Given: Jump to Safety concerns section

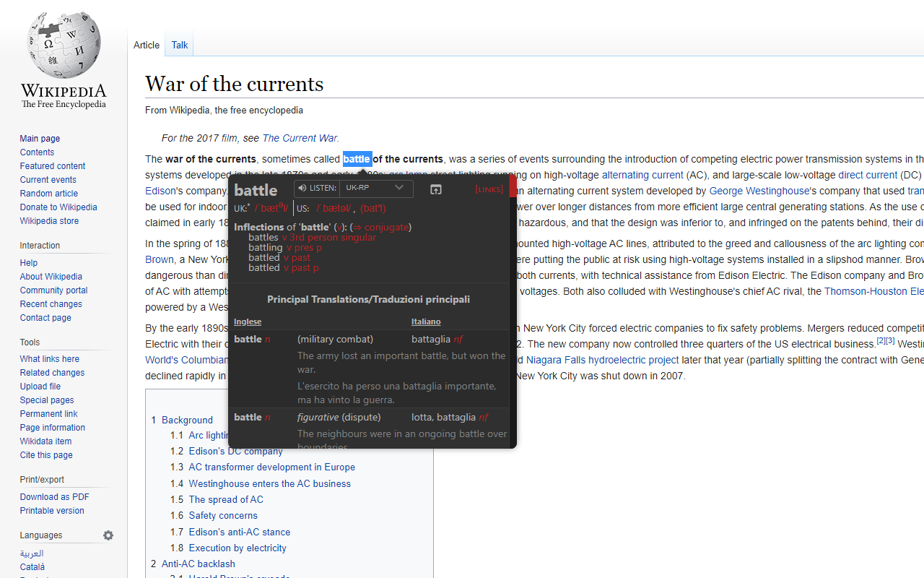Looking at the screenshot, I should 223,515.
